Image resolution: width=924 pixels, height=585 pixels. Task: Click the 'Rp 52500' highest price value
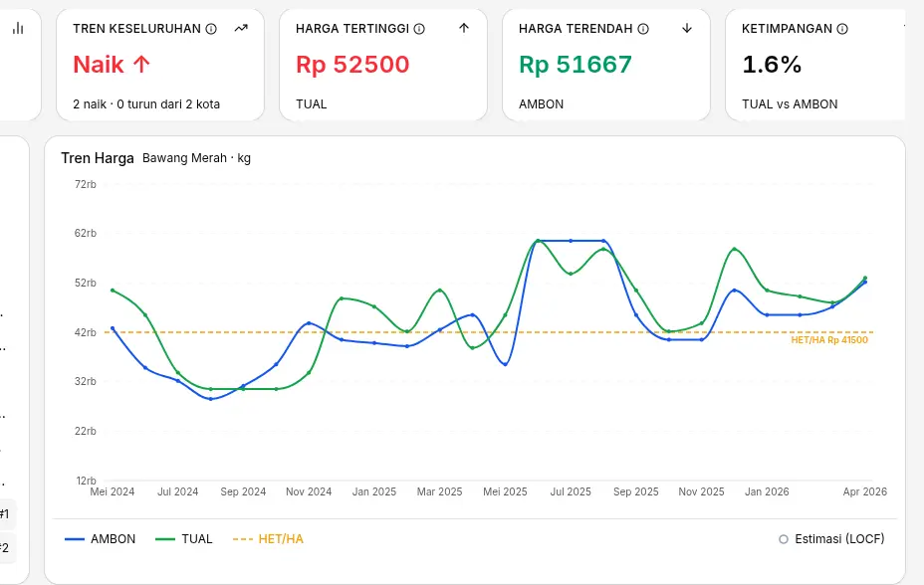point(352,64)
